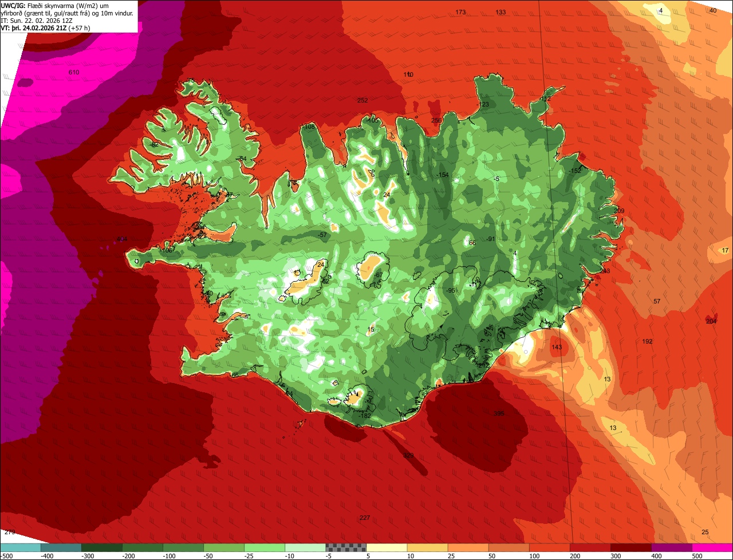Click the '252' value north of Iceland
Image resolution: width=733 pixels, height=560 pixels.
click(x=362, y=100)
